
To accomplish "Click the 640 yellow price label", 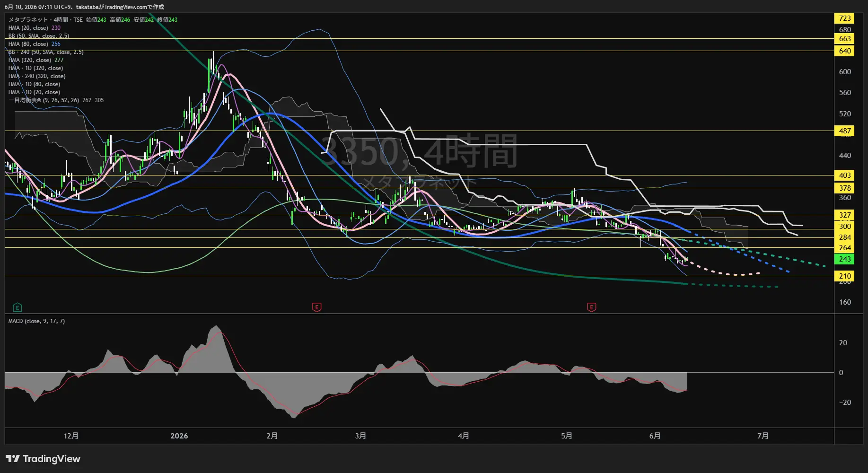I will [x=844, y=51].
